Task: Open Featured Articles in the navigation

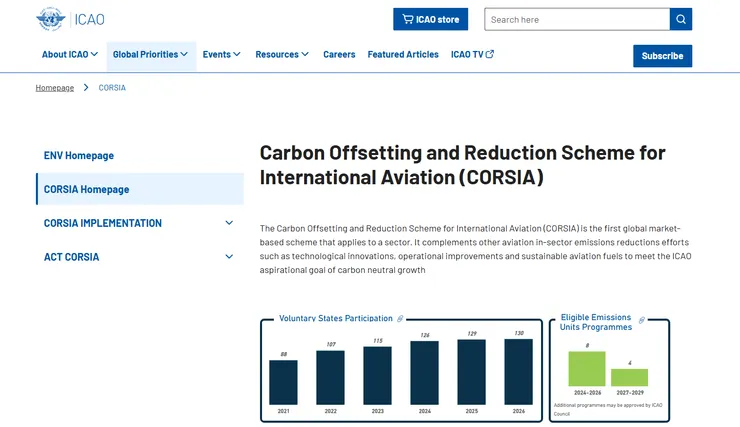Action: pyautogui.click(x=402, y=55)
